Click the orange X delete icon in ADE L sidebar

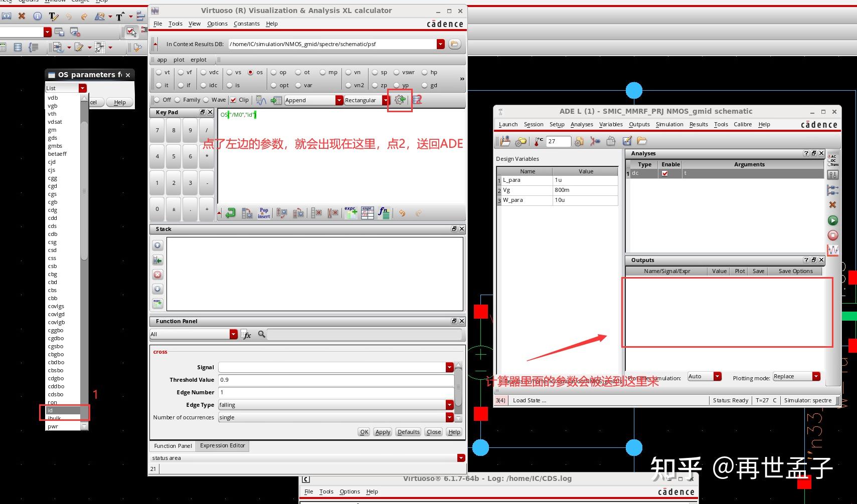[x=832, y=205]
